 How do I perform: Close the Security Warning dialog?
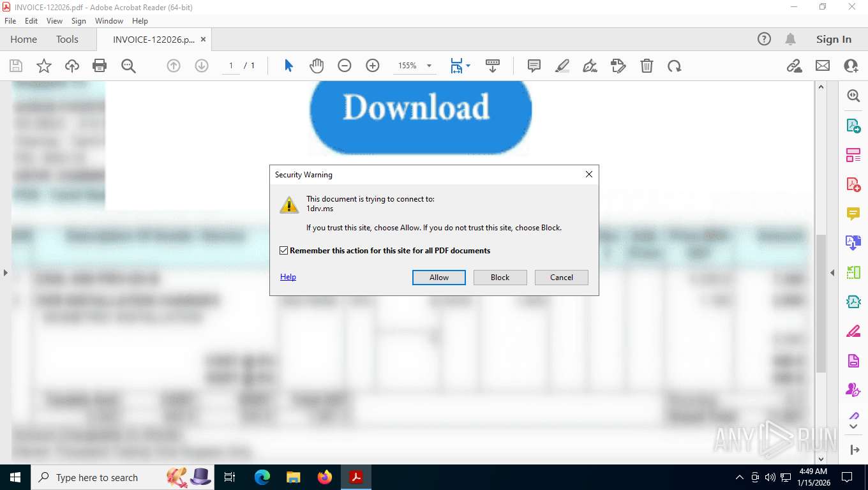tap(589, 174)
